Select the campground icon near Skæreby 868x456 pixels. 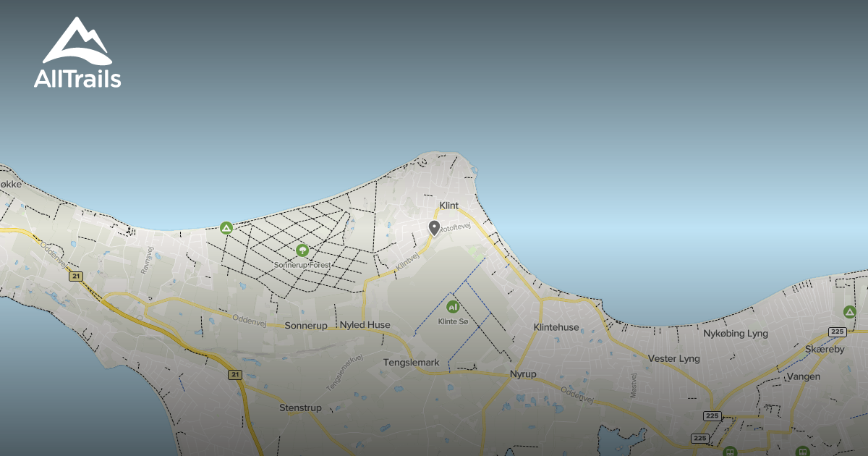click(849, 312)
